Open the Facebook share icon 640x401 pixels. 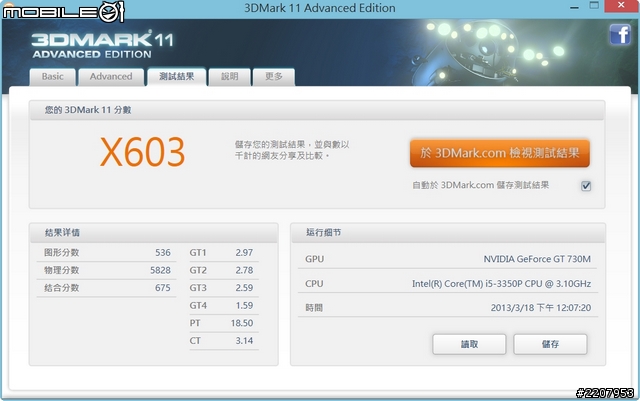click(620, 34)
